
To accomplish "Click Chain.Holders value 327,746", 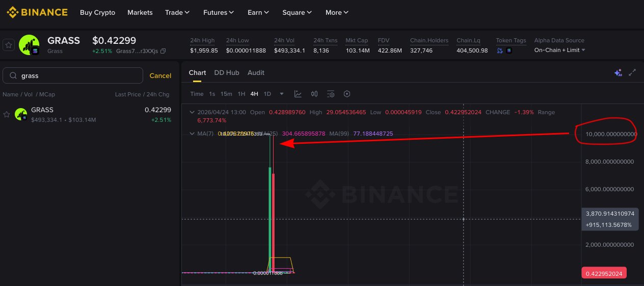I will (421, 50).
